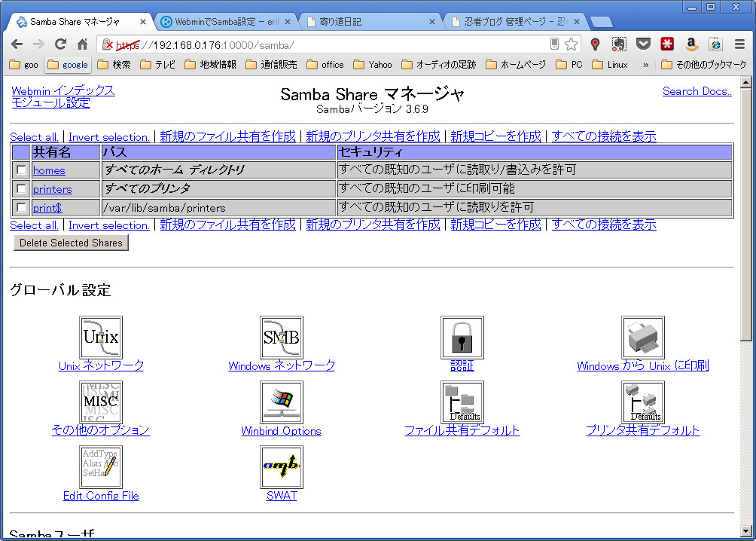Click the bottom Invert selection. link
The width and height of the screenshot is (756, 541).
coord(109,225)
